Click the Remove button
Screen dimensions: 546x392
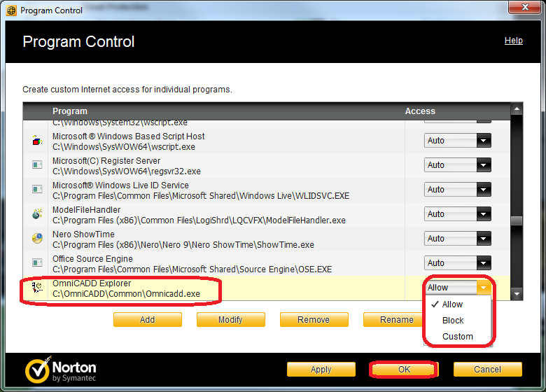pos(314,320)
